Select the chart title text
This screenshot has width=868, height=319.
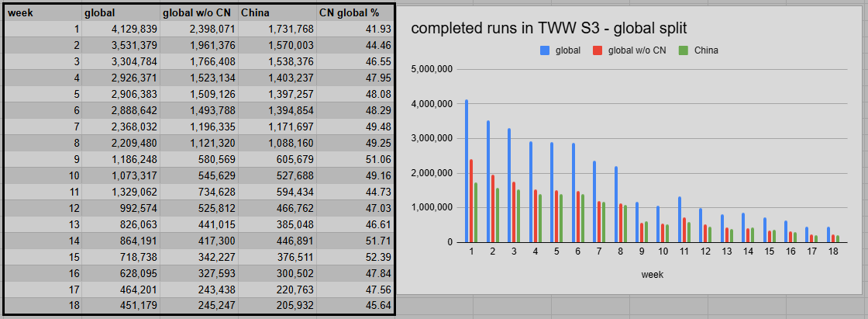tap(549, 28)
